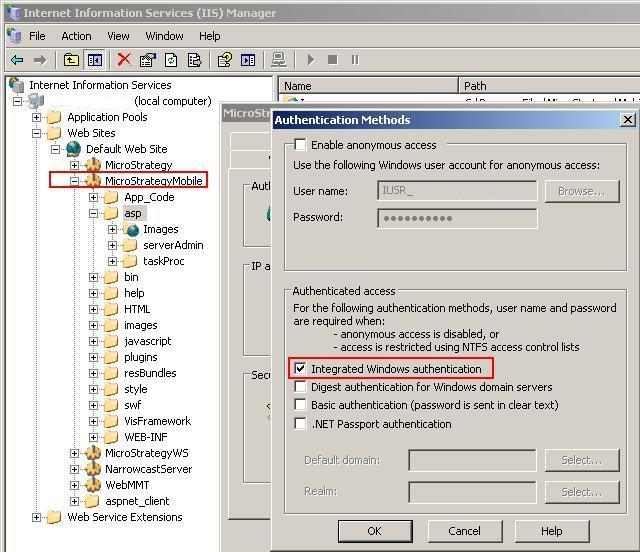This screenshot has width=640, height=552.
Task: Open Properties from the toolbar icon
Action: 148,60
